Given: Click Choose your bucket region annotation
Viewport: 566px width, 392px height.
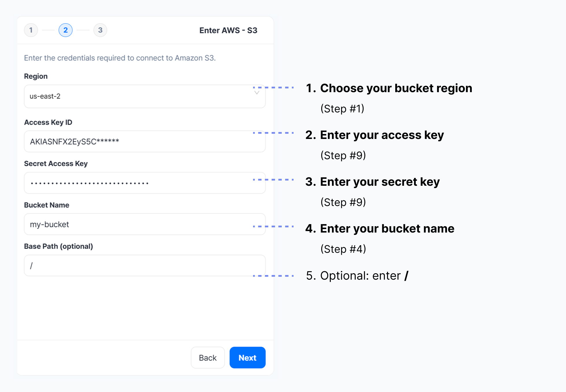Looking at the screenshot, I should 396,88.
